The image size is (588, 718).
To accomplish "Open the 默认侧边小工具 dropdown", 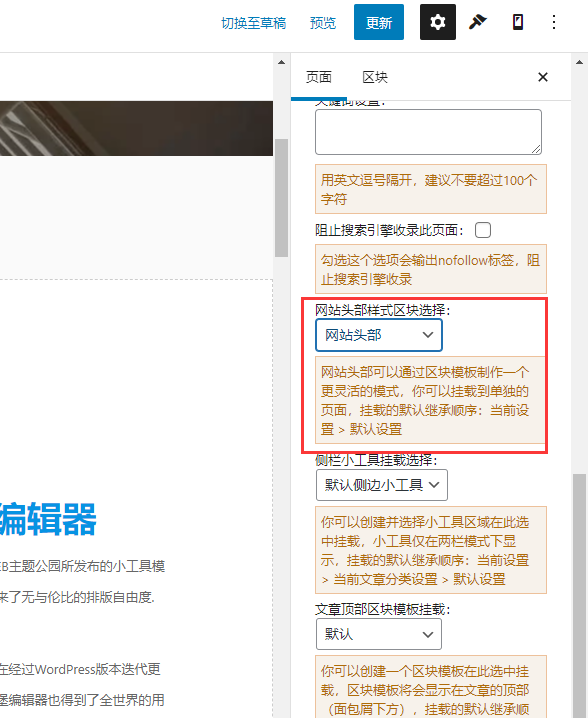I will tap(381, 484).
